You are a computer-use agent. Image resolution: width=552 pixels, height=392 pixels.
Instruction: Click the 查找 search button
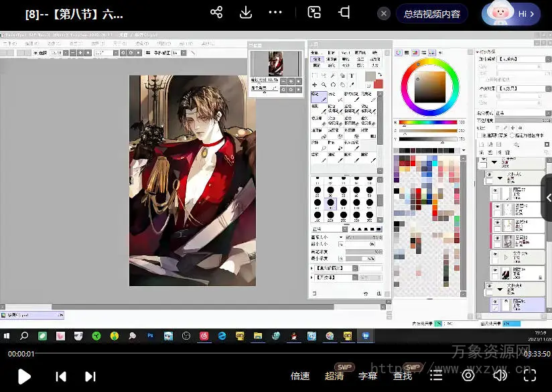click(x=403, y=376)
